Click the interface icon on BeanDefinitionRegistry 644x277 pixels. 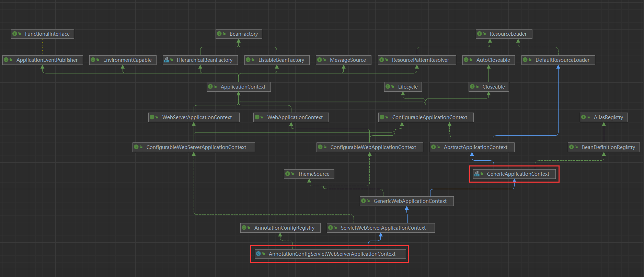coord(572,147)
